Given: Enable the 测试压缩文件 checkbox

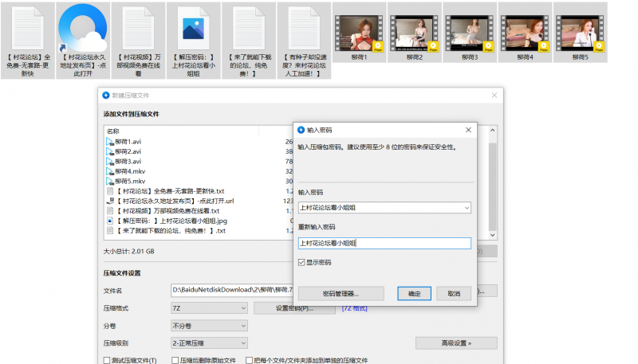Looking at the screenshot, I should (108, 360).
